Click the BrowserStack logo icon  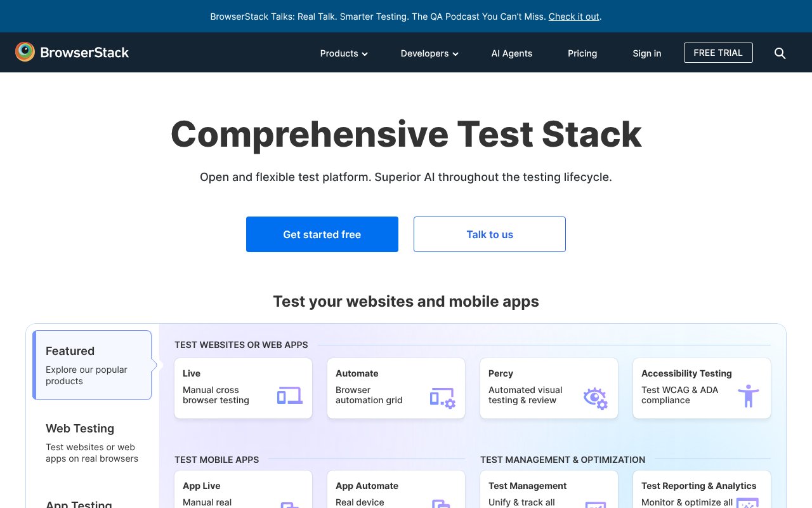(25, 52)
